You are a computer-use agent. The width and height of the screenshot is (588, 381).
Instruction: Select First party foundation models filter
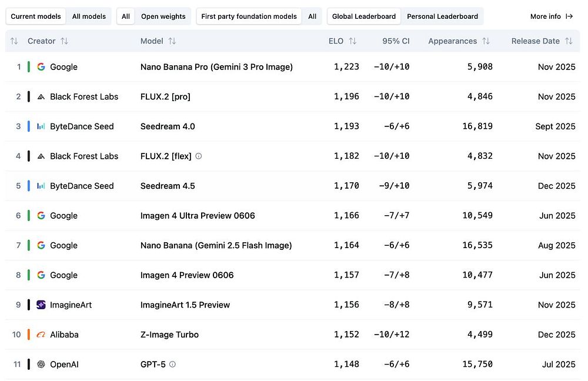click(249, 16)
